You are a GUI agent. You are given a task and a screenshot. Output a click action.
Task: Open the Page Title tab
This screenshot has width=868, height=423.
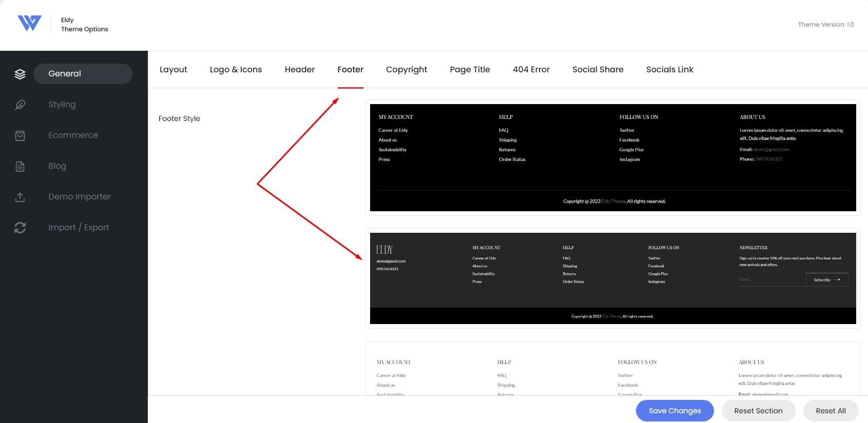point(470,70)
